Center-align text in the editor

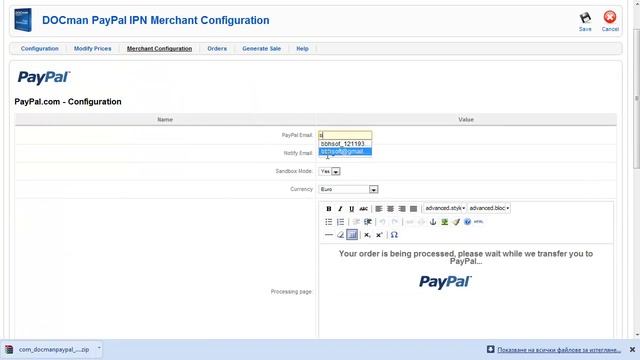tap(390, 209)
